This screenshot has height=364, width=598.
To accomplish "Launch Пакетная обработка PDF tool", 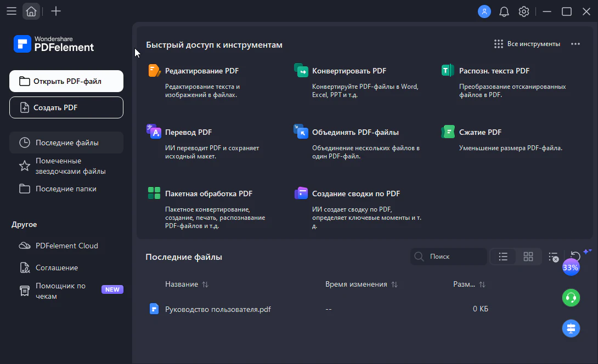I will 208,194.
